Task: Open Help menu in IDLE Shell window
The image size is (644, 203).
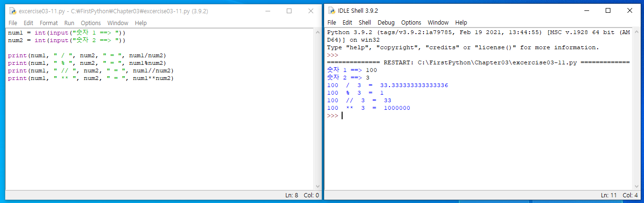Action: tap(461, 22)
